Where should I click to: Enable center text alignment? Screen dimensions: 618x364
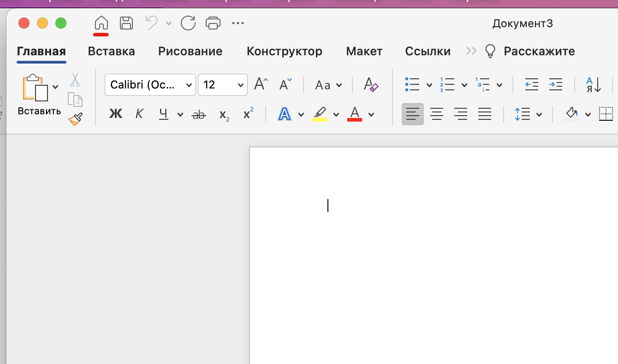436,114
